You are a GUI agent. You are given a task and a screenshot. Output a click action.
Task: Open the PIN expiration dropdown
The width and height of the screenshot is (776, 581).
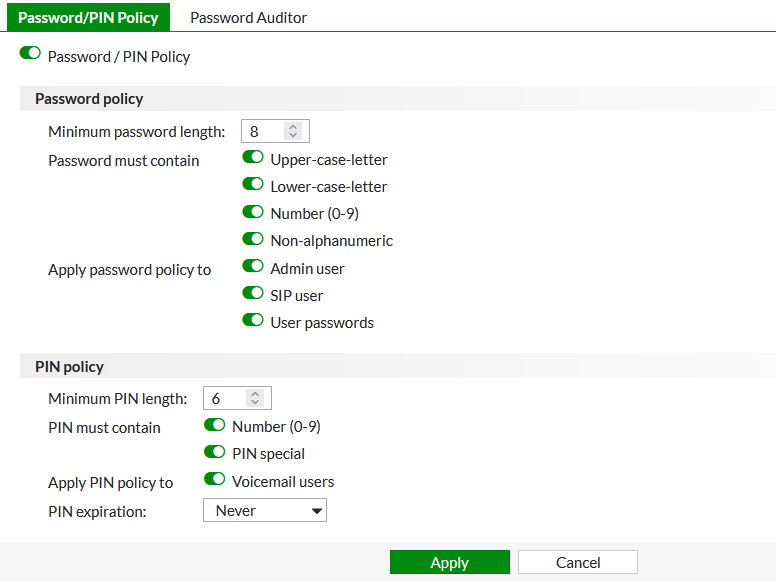click(x=265, y=510)
